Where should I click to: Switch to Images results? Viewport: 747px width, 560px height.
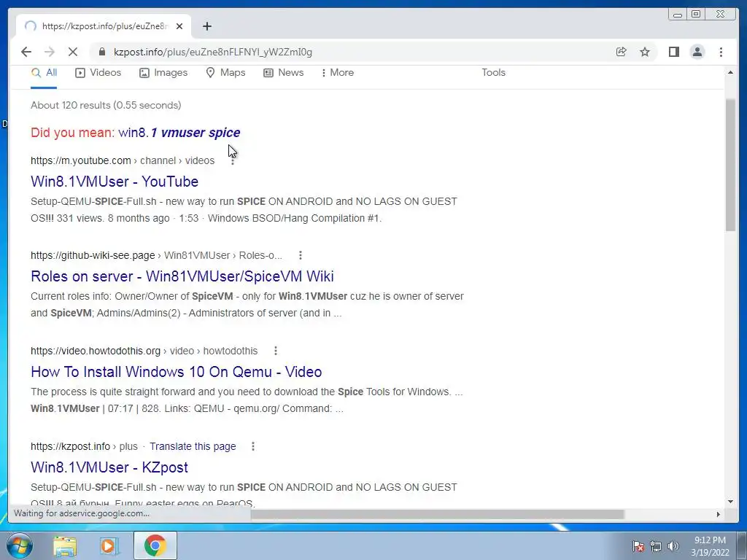pyautogui.click(x=163, y=73)
